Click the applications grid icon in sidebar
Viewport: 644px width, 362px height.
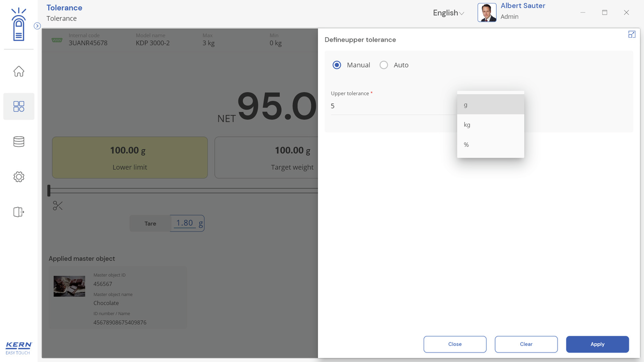[19, 106]
